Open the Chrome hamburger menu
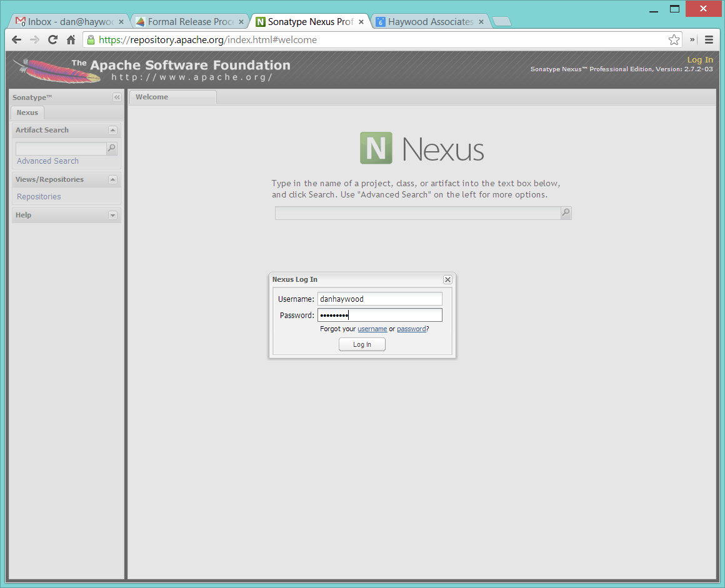This screenshot has height=588, width=725. tap(709, 40)
